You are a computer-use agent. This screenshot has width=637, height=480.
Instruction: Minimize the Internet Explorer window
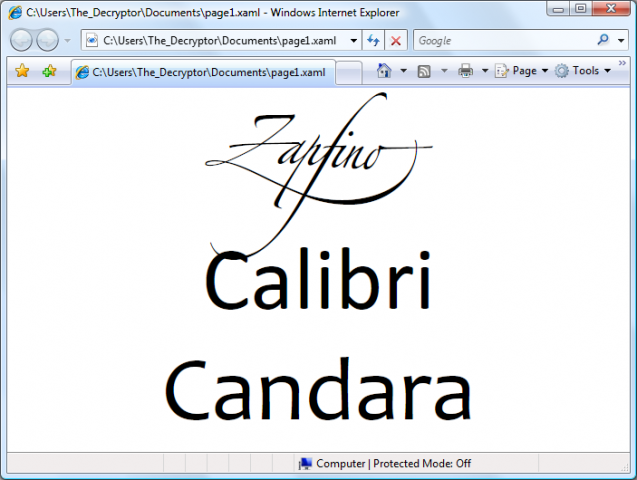pos(558,9)
